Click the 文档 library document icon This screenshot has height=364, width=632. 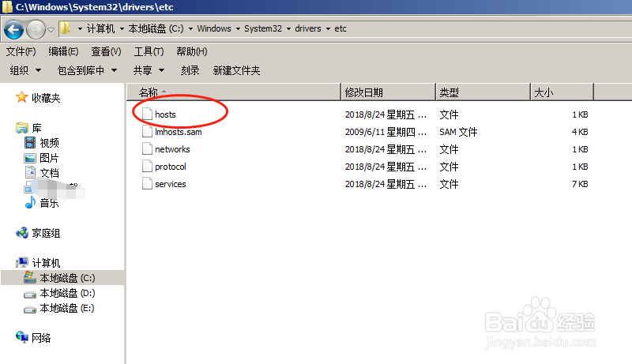click(x=30, y=172)
